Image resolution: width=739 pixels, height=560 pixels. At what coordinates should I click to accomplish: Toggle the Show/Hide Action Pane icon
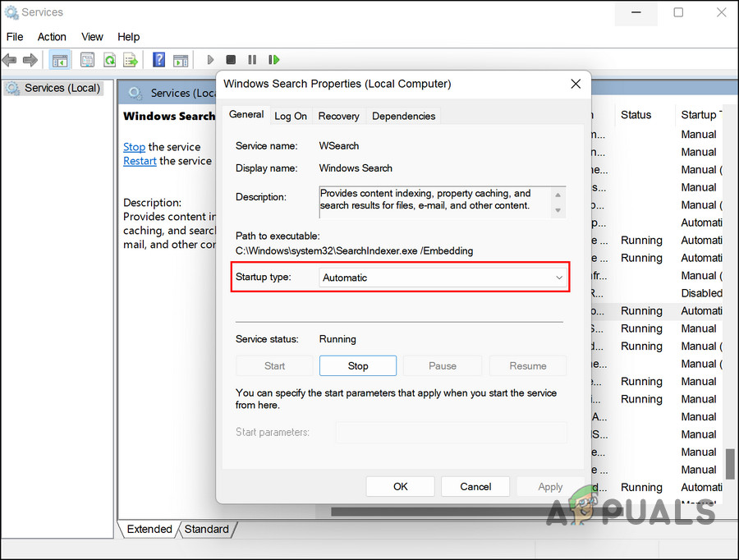point(181,60)
